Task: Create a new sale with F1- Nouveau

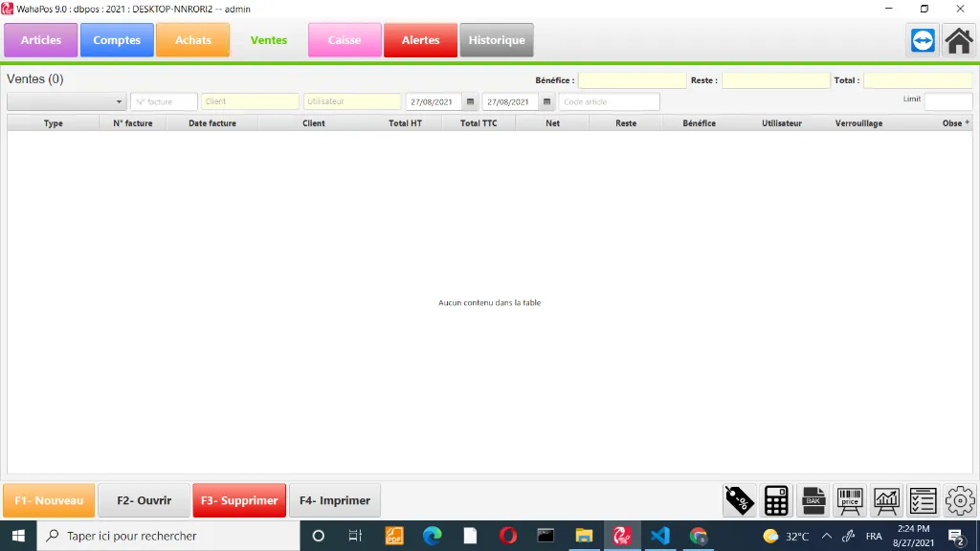Action: point(49,499)
